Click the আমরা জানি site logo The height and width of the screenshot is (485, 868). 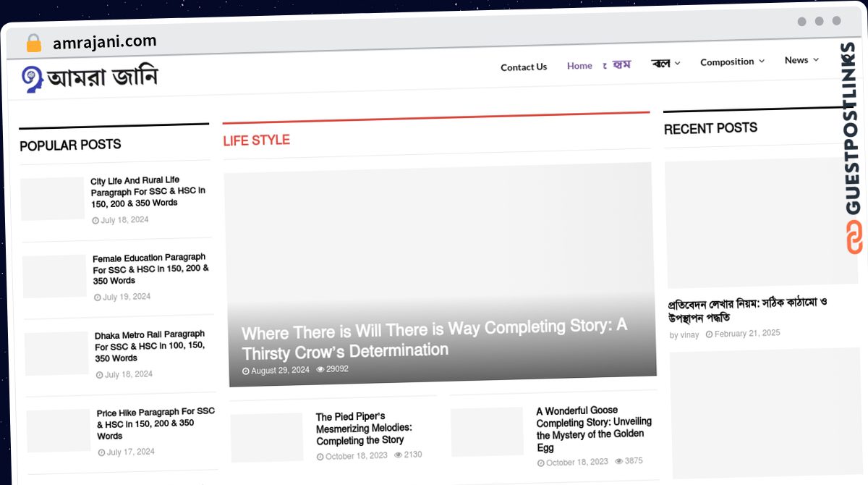pos(89,77)
